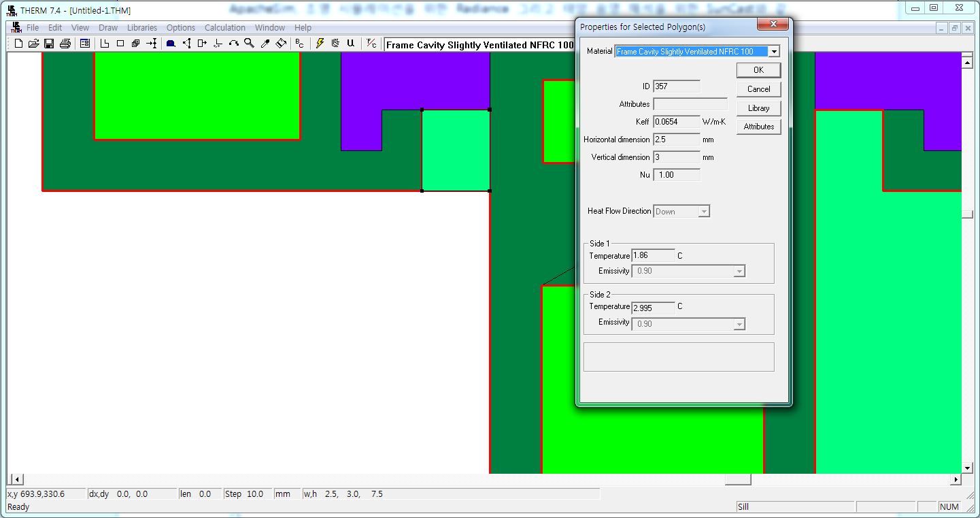This screenshot has width=980, height=518.
Task: Open the Calculation menu
Action: (224, 28)
